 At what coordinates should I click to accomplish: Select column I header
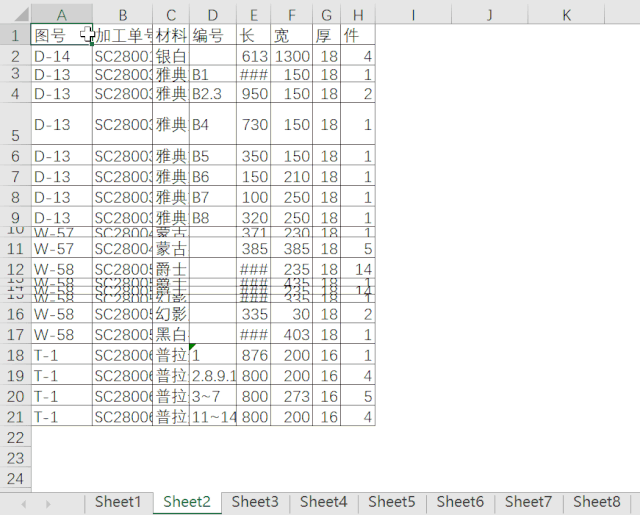coord(413,15)
